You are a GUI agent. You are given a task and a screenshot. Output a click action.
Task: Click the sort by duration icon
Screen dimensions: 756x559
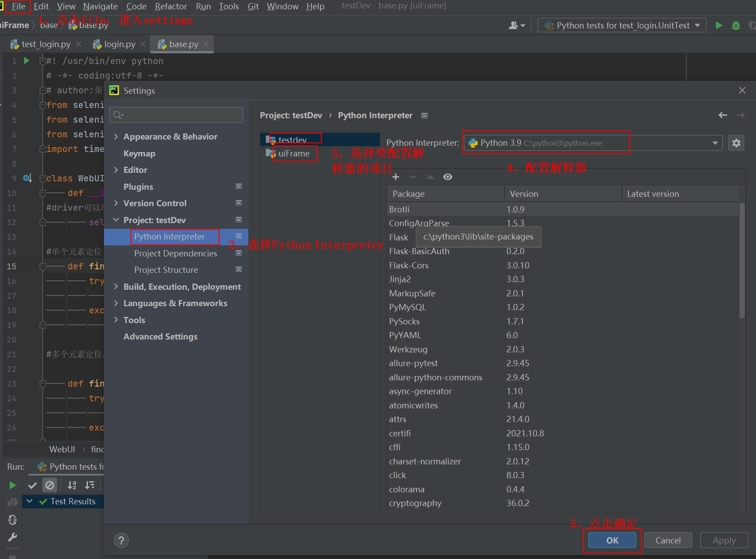pos(90,485)
